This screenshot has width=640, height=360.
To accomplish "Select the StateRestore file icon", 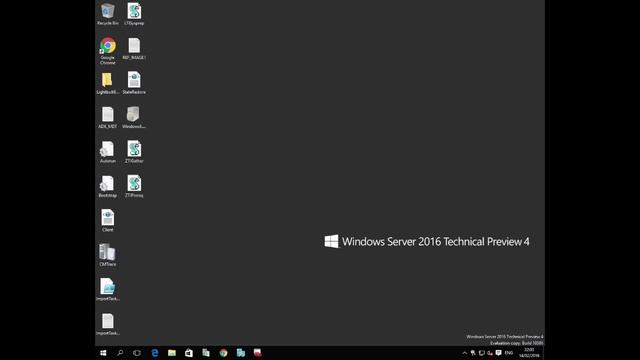I will 134,83.
